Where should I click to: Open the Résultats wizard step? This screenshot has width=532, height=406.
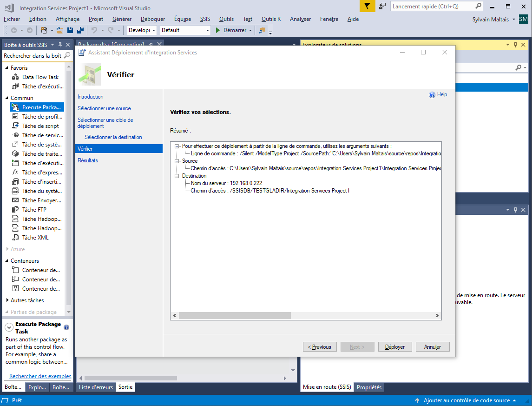click(87, 160)
